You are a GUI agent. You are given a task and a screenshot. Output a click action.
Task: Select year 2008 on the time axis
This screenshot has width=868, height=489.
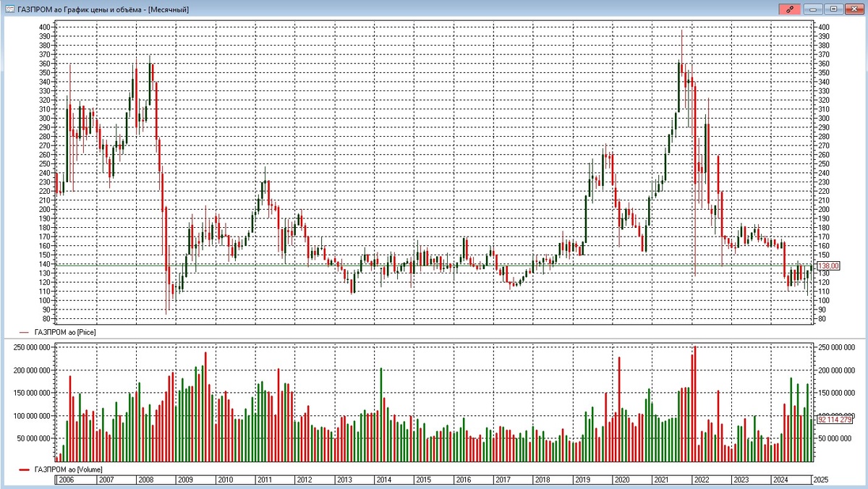(x=145, y=480)
